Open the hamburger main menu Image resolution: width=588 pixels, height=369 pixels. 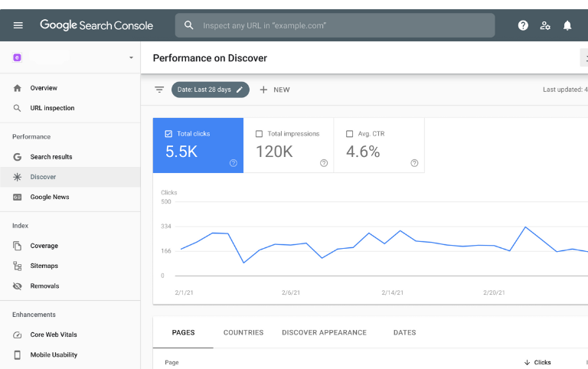point(18,25)
